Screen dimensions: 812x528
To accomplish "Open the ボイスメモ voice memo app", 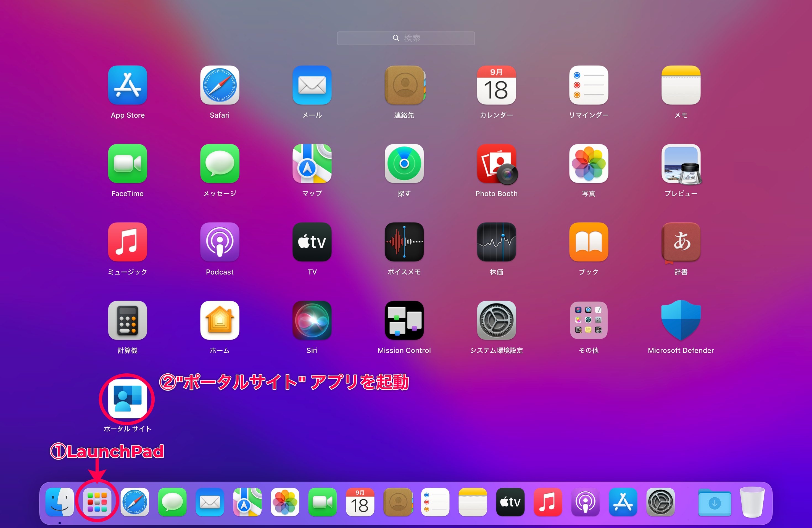I will tap(404, 242).
